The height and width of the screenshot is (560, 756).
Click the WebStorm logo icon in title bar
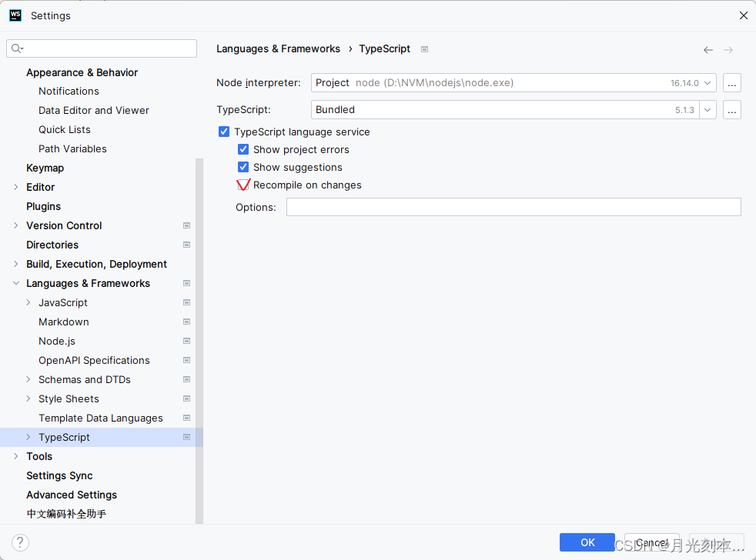pyautogui.click(x=15, y=15)
